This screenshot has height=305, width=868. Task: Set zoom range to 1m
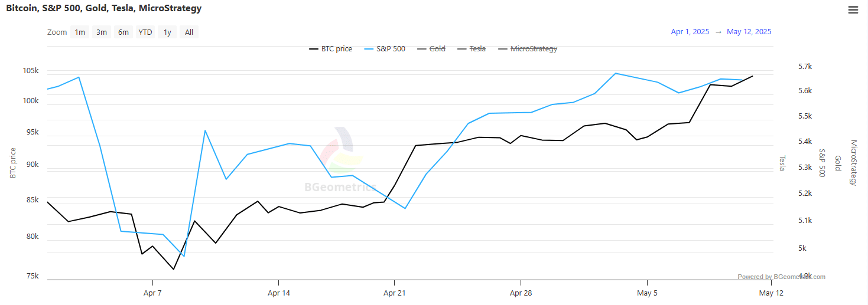click(x=80, y=32)
